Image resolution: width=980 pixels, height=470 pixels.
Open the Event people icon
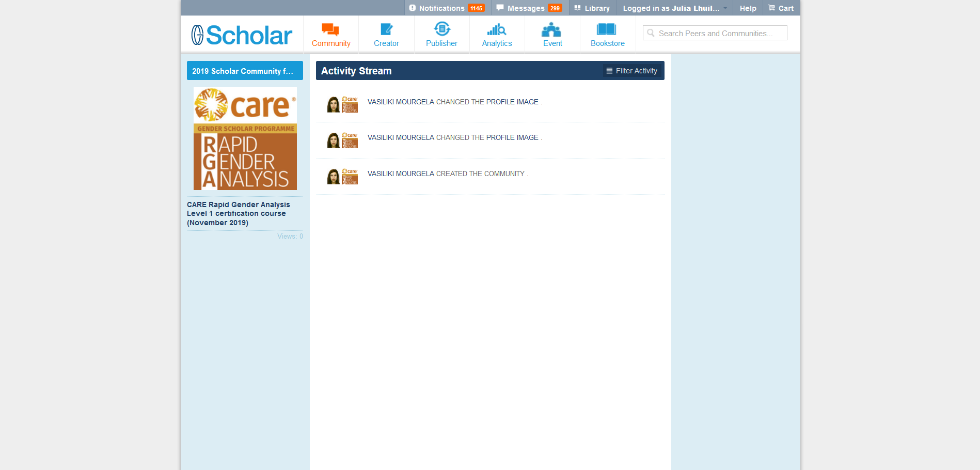pyautogui.click(x=552, y=29)
